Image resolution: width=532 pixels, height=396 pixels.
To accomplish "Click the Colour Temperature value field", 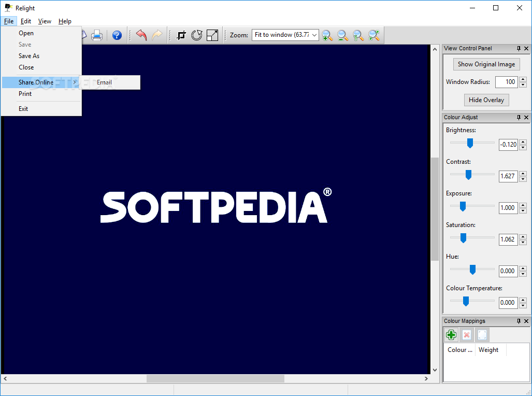I will 508,302.
